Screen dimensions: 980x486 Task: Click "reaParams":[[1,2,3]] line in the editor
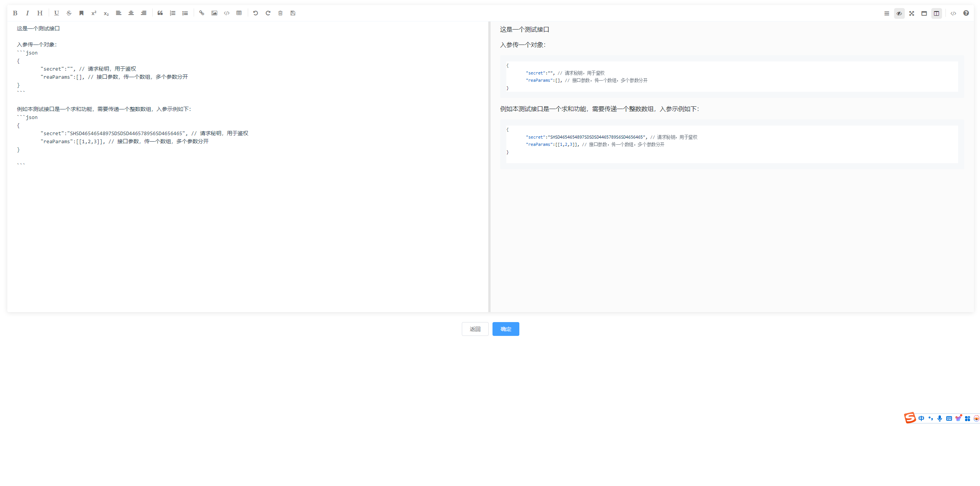pos(124,141)
